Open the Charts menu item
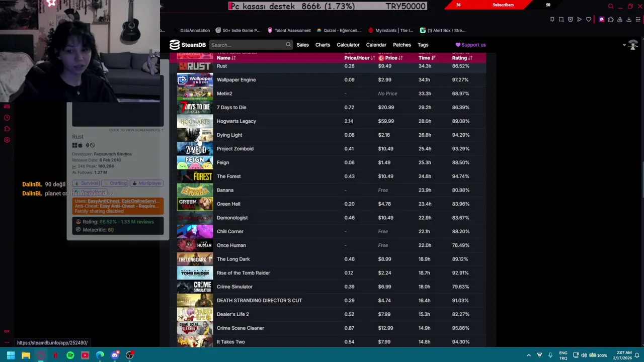 coord(323,45)
